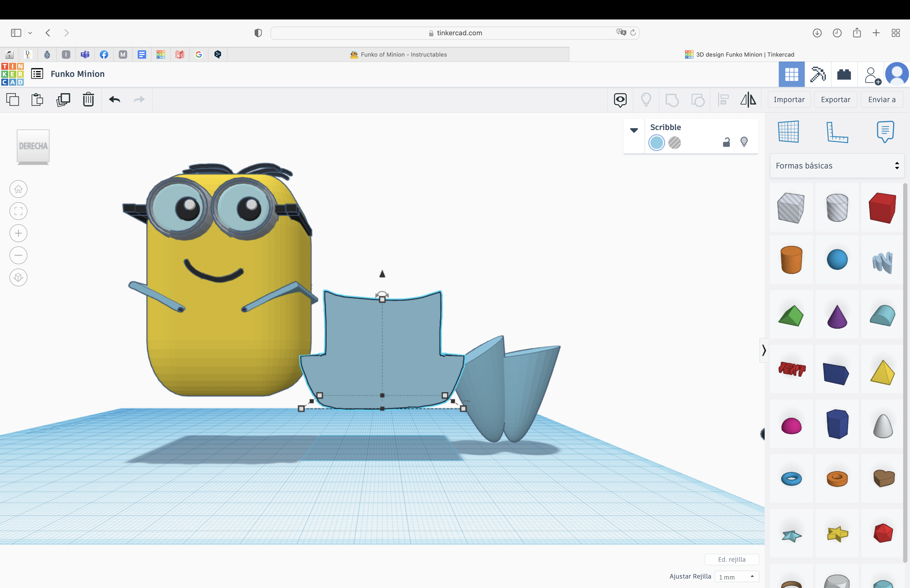Click the Copy tool icon
910x588 pixels.
pyautogui.click(x=13, y=100)
